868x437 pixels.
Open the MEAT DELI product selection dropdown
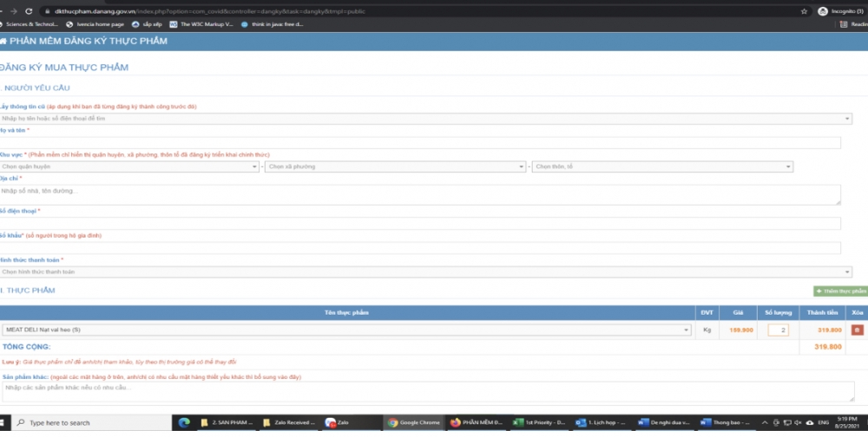pyautogui.click(x=346, y=329)
